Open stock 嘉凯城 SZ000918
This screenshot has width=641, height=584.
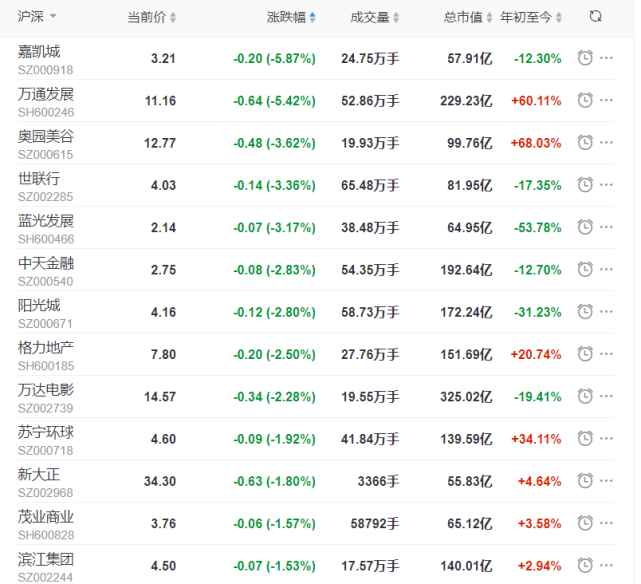pyautogui.click(x=45, y=60)
